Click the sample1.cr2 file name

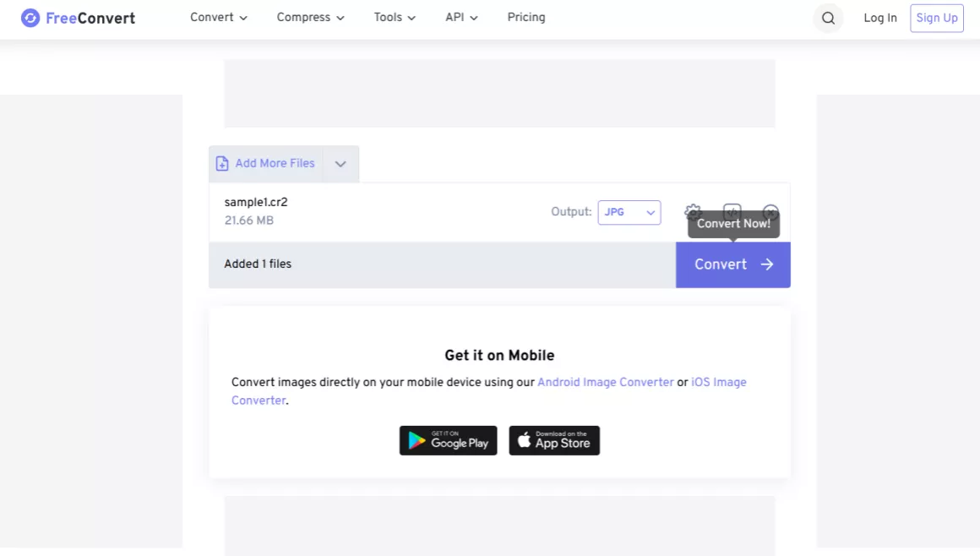coord(256,202)
